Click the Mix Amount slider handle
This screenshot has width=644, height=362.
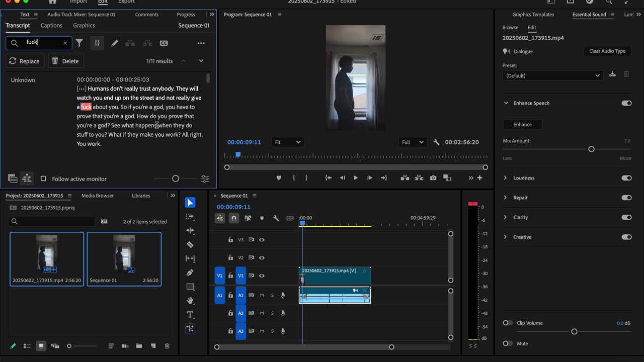pyautogui.click(x=591, y=149)
